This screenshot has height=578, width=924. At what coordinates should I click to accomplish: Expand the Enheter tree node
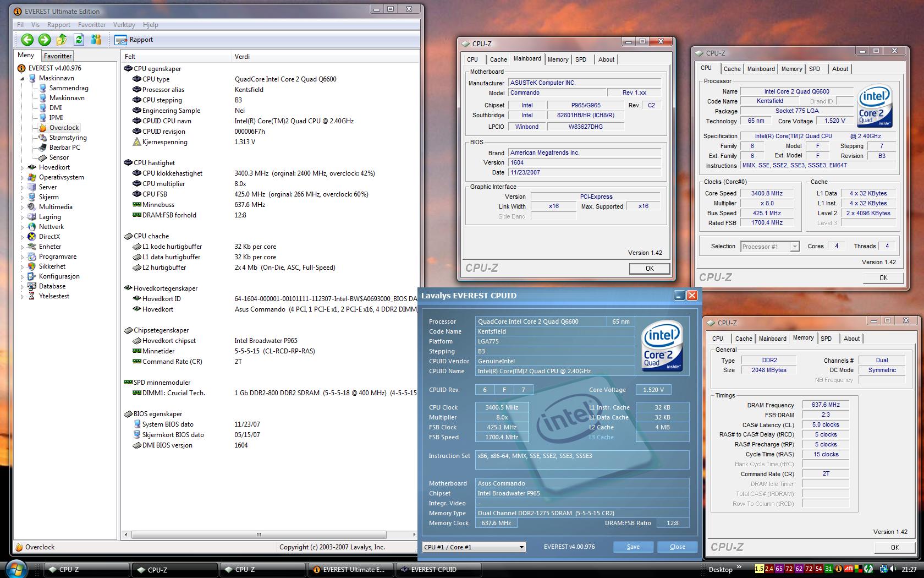point(23,247)
